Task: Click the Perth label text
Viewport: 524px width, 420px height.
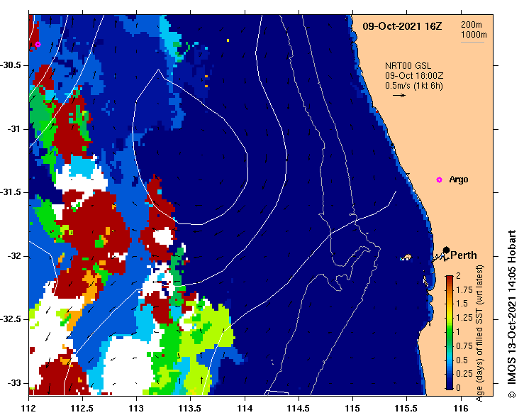Action: click(464, 255)
